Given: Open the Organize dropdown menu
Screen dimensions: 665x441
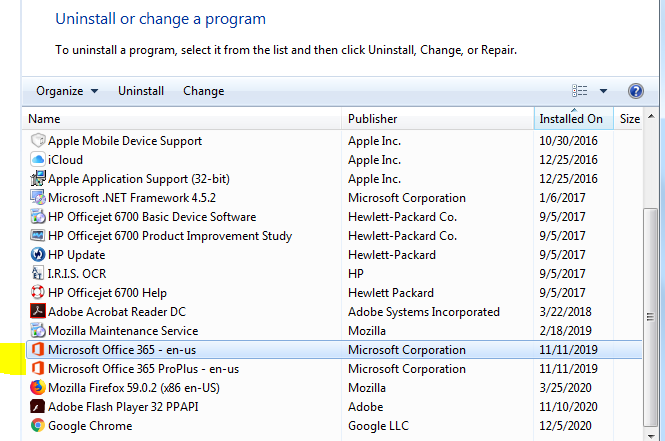Looking at the screenshot, I should coord(67,91).
